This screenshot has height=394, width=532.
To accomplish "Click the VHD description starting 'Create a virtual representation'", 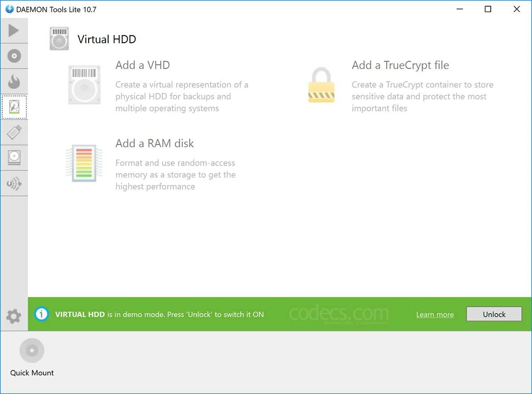I will tap(182, 96).
